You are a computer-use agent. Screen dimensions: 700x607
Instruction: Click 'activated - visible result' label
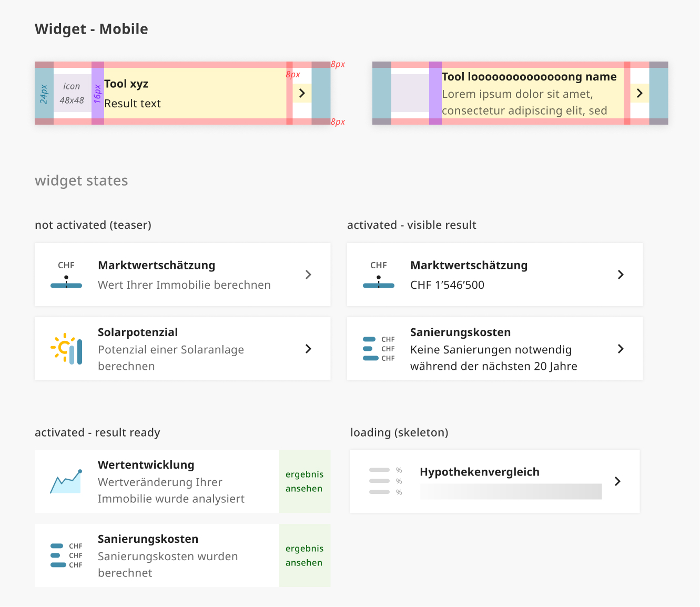(x=412, y=225)
